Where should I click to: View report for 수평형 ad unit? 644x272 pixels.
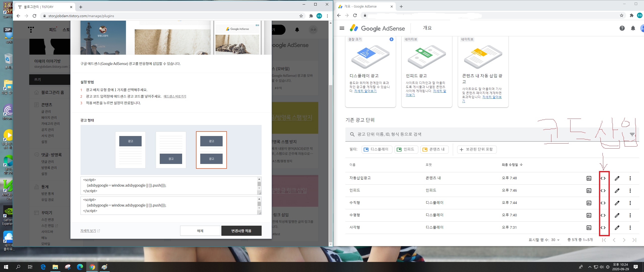pyautogui.click(x=589, y=215)
